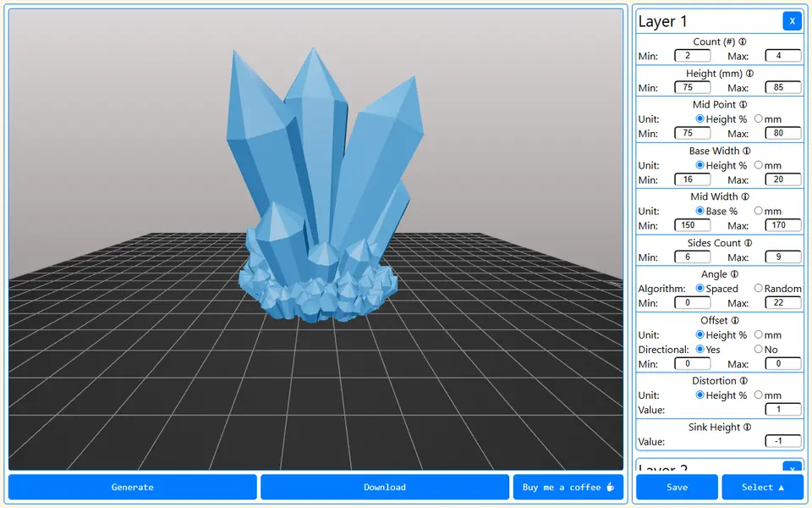Click the Sink Height info icon
Viewport: 812px width, 508px height.
click(x=747, y=427)
